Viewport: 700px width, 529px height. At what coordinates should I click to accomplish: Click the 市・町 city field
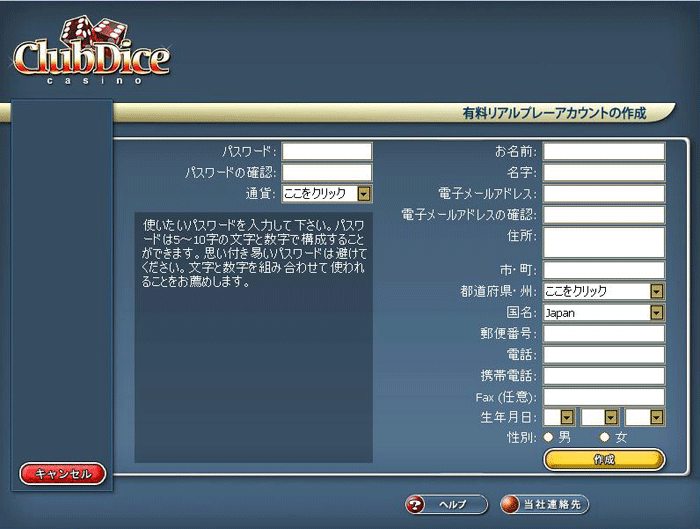604,270
